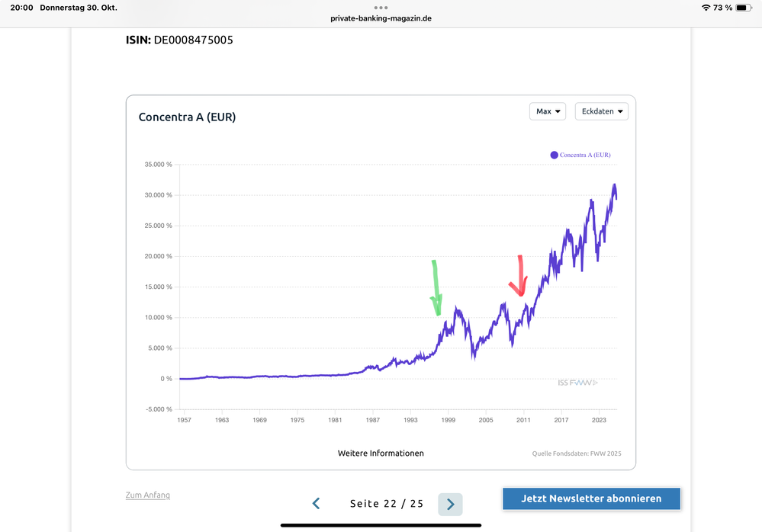This screenshot has width=762, height=532.
Task: Tap the battery icon in status bar
Action: 744,8
